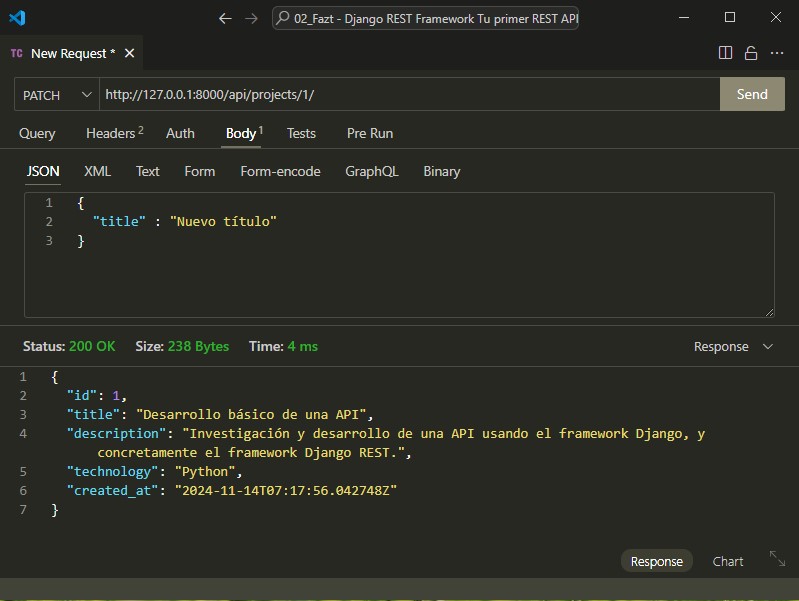The width and height of the screenshot is (799, 601).
Task: Open the more actions ellipsis menu
Action: click(777, 53)
